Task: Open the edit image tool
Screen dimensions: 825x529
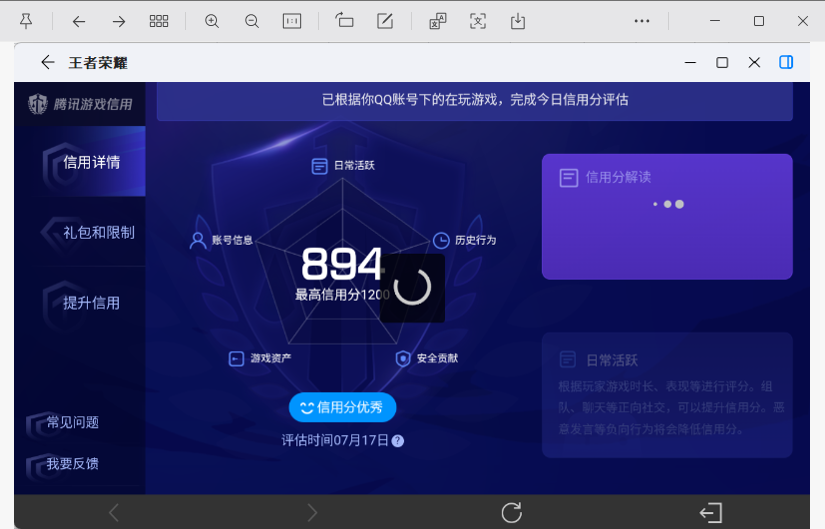Action: tap(385, 21)
